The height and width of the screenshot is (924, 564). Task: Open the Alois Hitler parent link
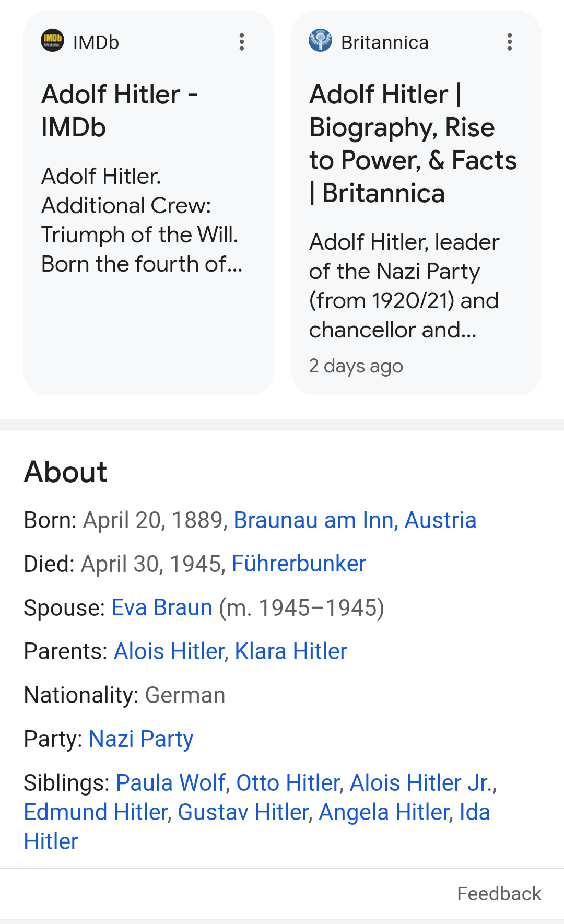(169, 651)
